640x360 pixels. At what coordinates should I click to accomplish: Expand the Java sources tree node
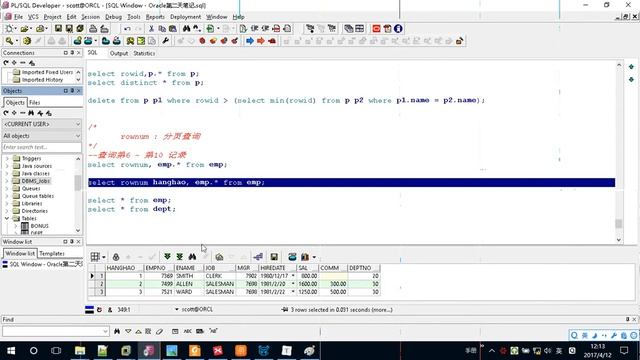(7, 166)
